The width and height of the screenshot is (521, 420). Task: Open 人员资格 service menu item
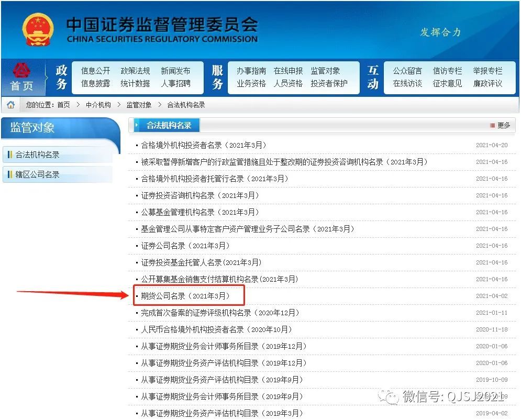click(x=288, y=83)
